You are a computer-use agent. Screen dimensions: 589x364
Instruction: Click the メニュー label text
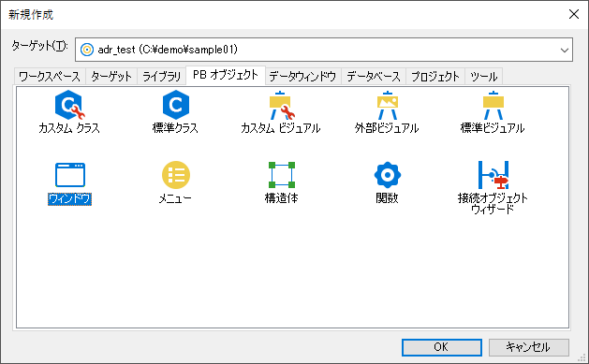click(x=175, y=198)
